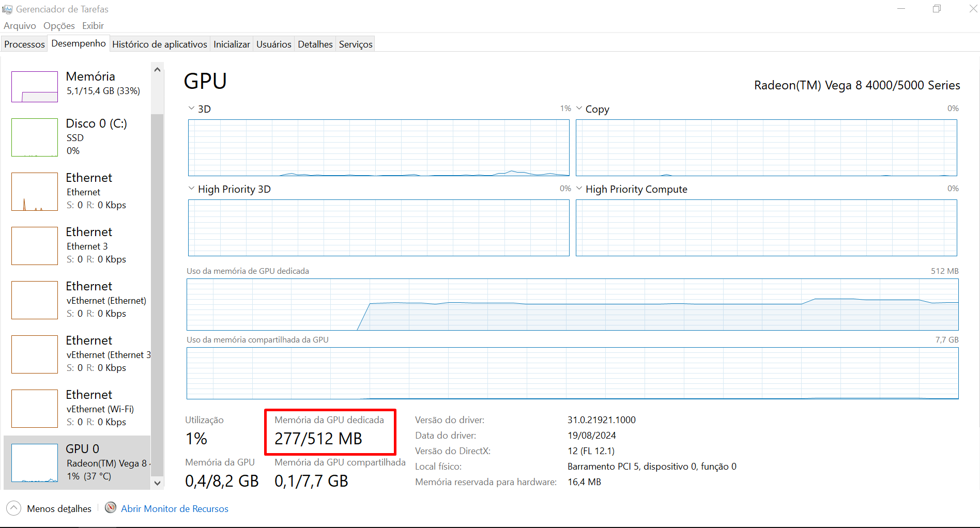Open the Opções menu
This screenshot has width=980, height=528.
pyautogui.click(x=59, y=26)
